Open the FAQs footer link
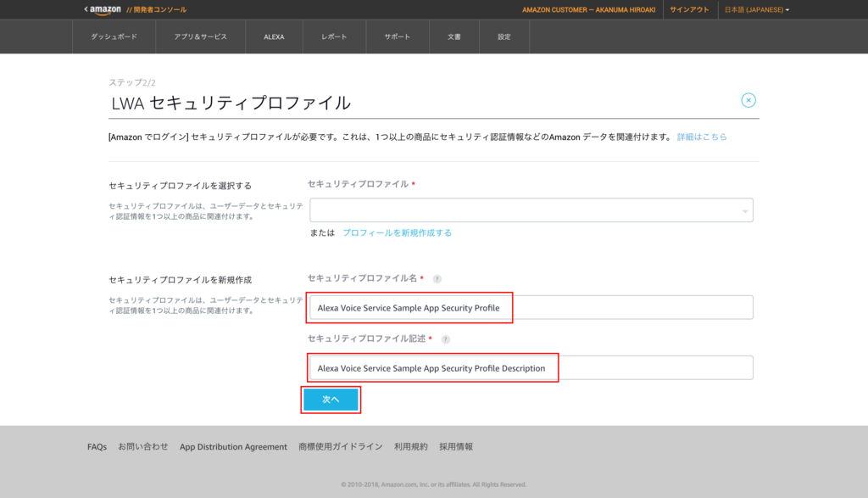 pyautogui.click(x=97, y=446)
